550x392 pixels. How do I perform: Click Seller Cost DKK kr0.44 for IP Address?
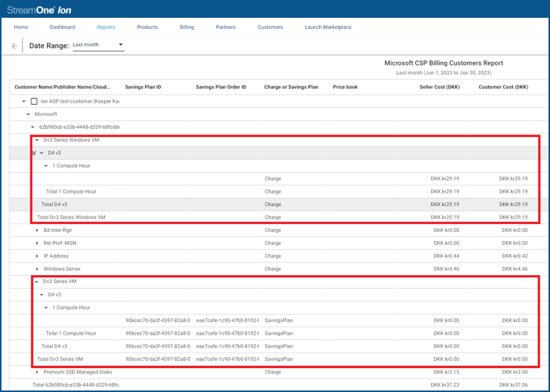[446, 256]
